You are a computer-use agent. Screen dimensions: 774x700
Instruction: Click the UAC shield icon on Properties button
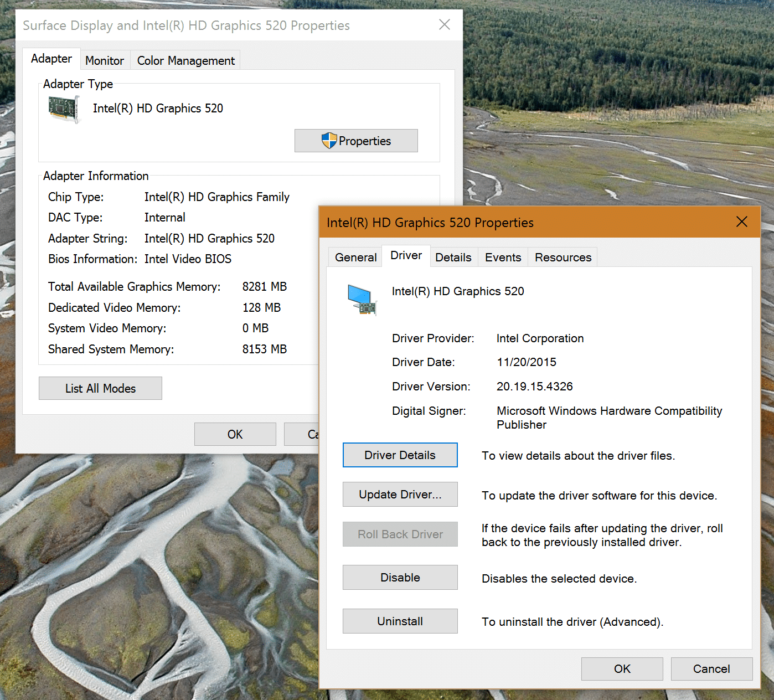pos(329,141)
